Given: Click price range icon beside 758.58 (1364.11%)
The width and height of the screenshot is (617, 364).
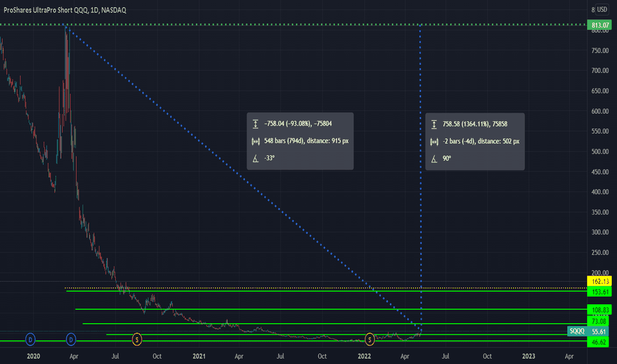Looking at the screenshot, I should [434, 124].
